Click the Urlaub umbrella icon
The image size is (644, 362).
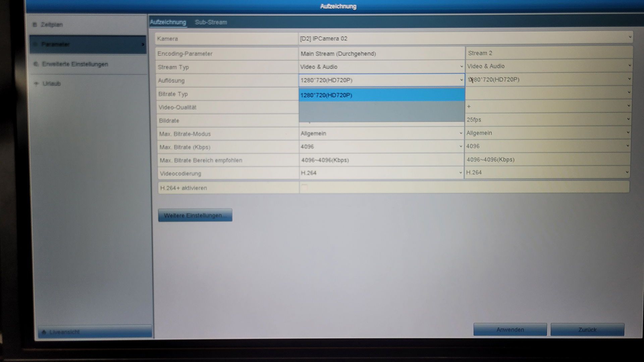tap(37, 83)
